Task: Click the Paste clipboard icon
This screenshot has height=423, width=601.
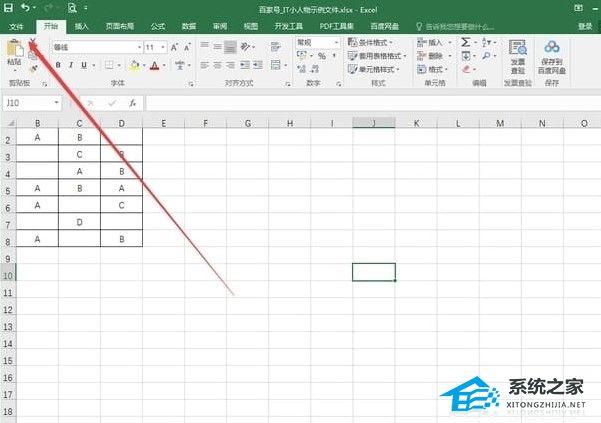Action: pos(15,49)
